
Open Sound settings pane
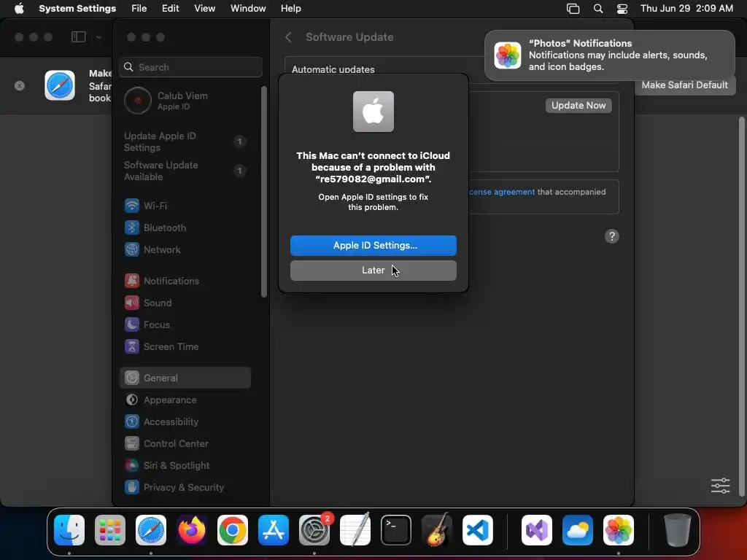185,303
